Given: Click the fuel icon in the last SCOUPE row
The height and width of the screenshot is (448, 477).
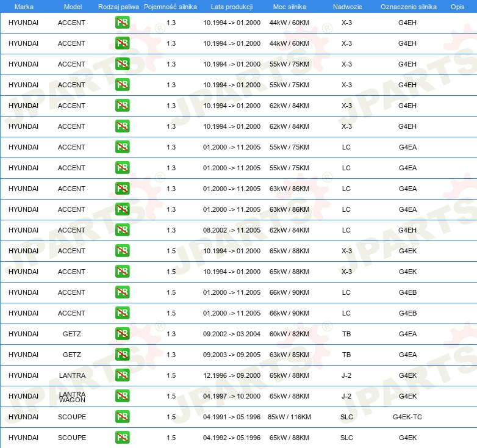Looking at the screenshot, I should click(122, 438).
